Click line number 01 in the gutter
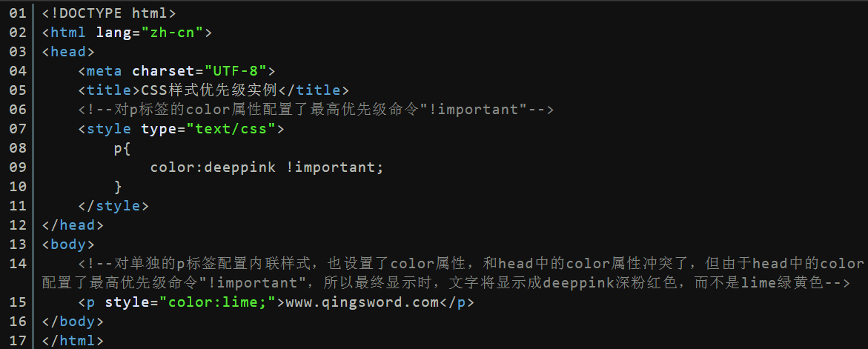 [19, 13]
